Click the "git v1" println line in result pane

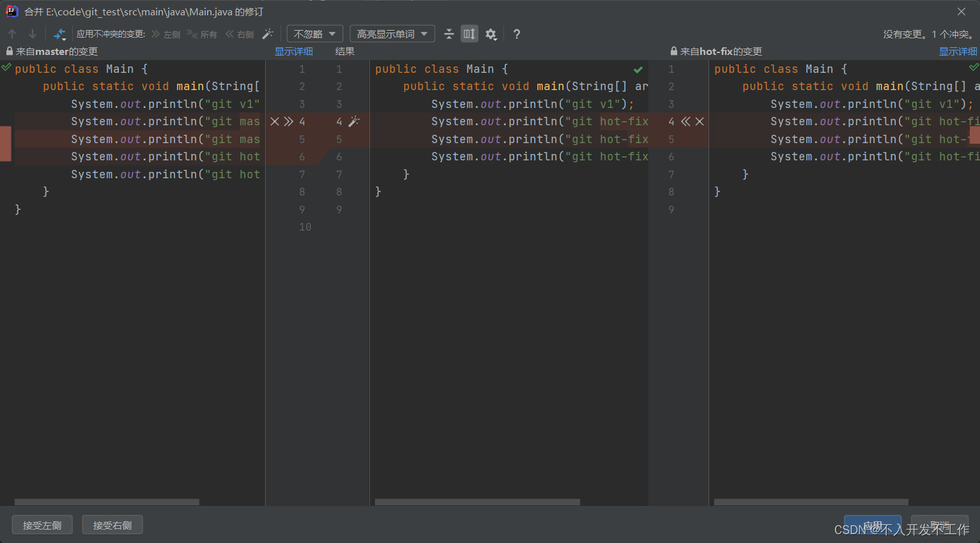click(x=532, y=104)
